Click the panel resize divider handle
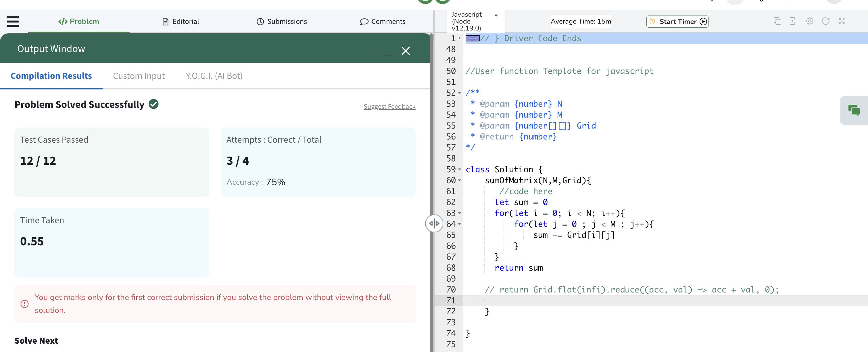Screen dimensions: 868x352 [x=434, y=223]
